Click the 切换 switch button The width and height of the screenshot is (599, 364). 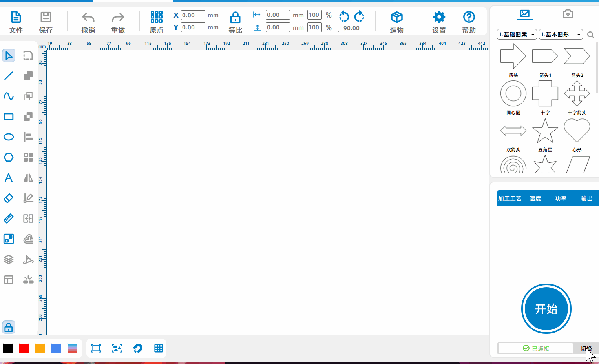pos(586,348)
